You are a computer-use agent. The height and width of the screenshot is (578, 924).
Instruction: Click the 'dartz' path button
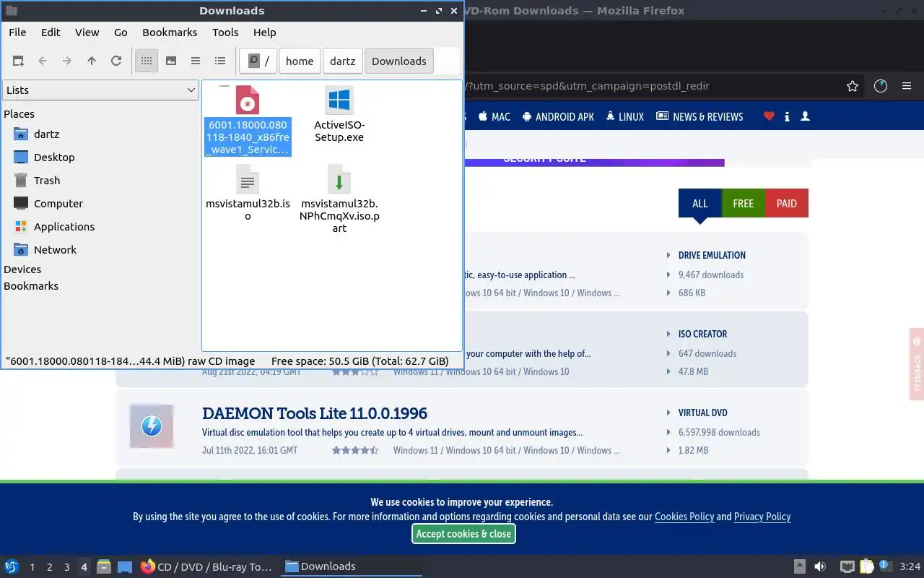click(343, 61)
